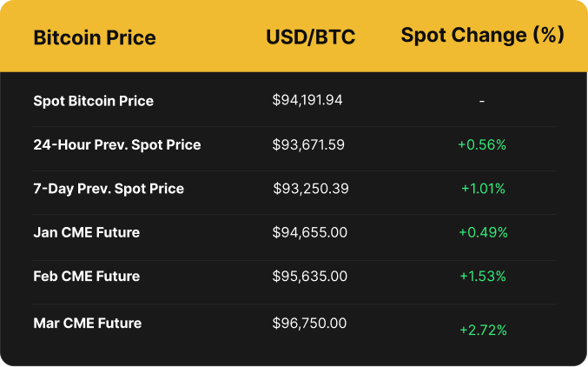Click the Spot Change (%) column header

tap(482, 36)
